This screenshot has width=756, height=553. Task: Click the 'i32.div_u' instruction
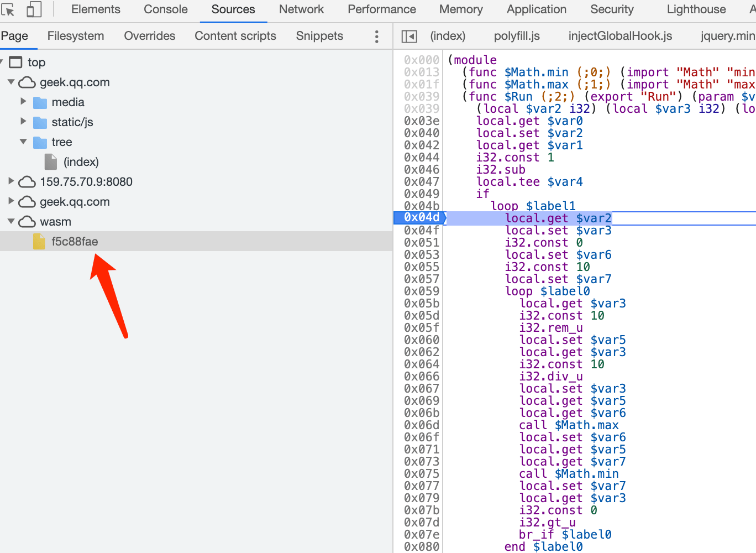click(x=551, y=376)
